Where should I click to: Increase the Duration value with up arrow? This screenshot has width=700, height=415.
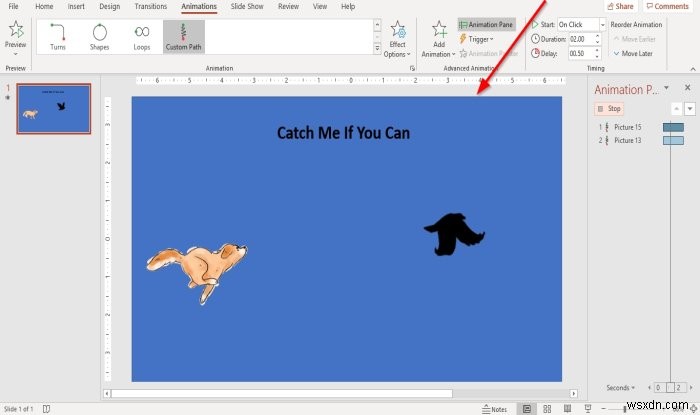click(597, 37)
